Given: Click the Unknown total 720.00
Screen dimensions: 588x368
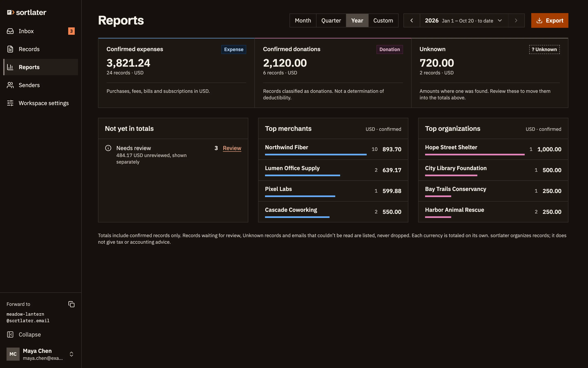Looking at the screenshot, I should click(x=437, y=63).
